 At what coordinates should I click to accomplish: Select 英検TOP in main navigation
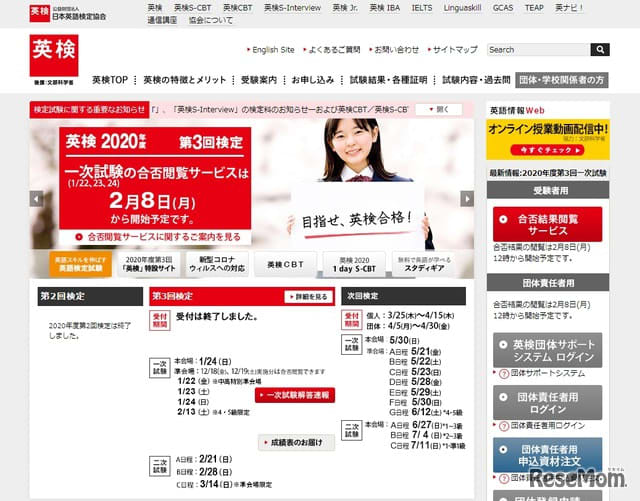click(110, 80)
